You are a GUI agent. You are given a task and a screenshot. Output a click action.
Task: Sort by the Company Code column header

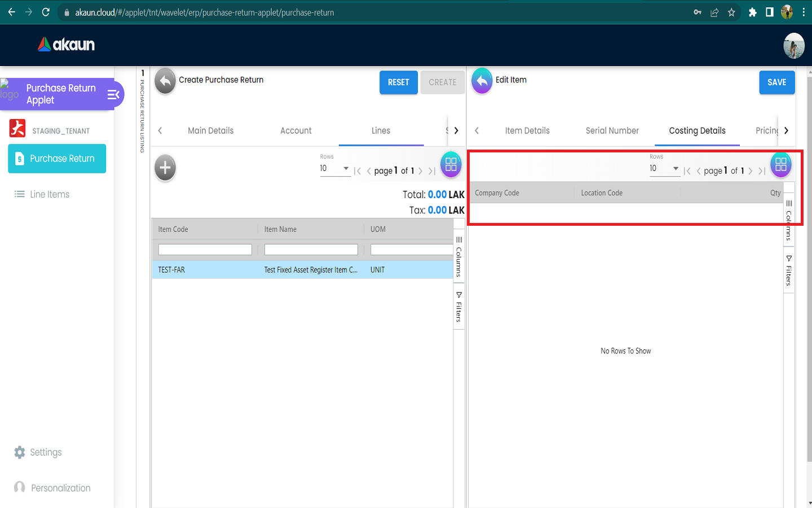tap(497, 193)
